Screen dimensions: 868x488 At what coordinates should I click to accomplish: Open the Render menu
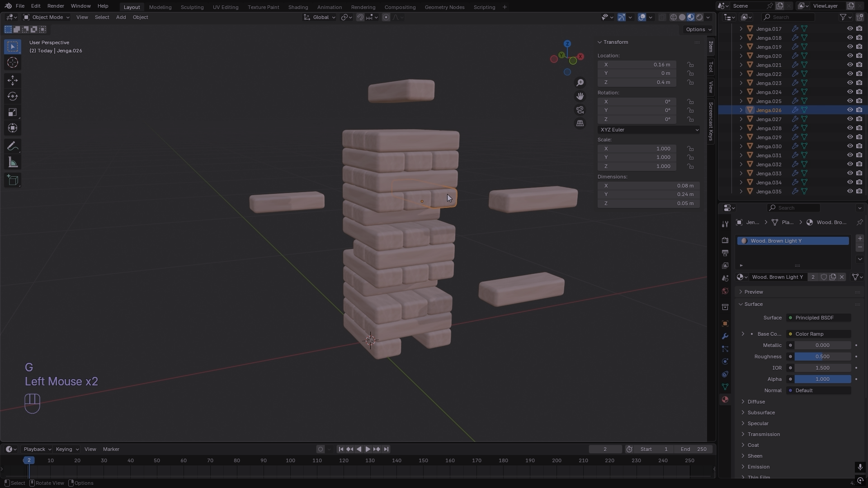click(x=56, y=6)
